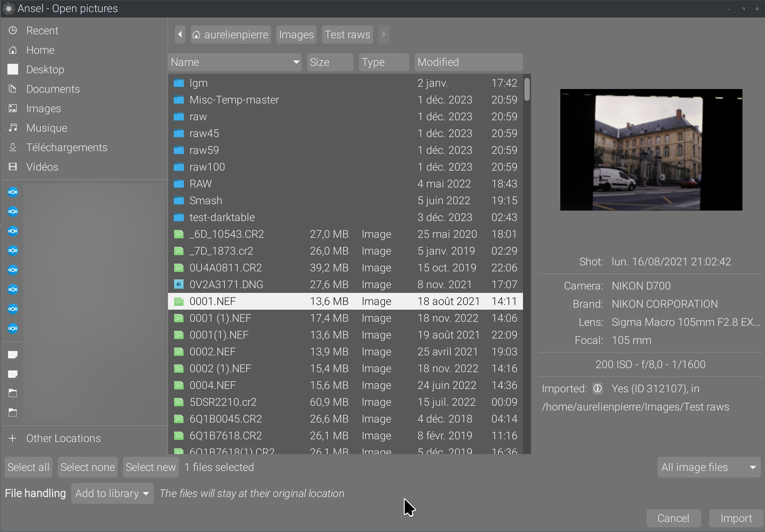Open Add to library dropdown
The width and height of the screenshot is (765, 532).
(112, 493)
